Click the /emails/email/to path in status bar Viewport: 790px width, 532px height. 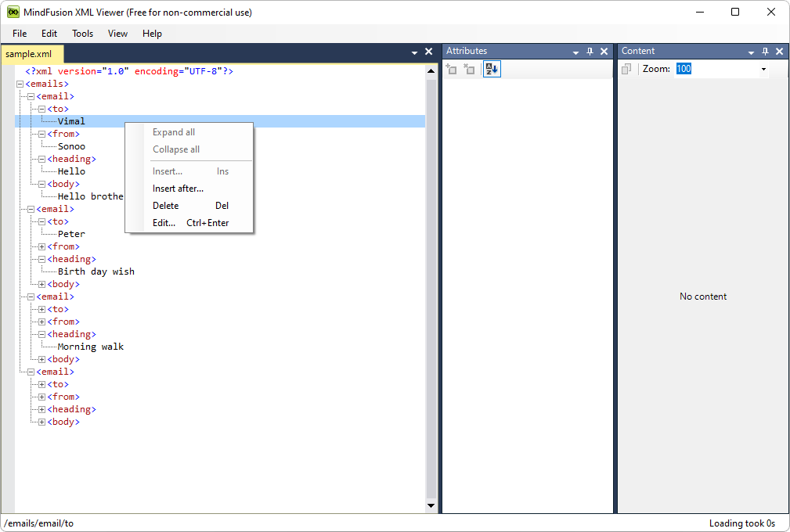(x=39, y=523)
